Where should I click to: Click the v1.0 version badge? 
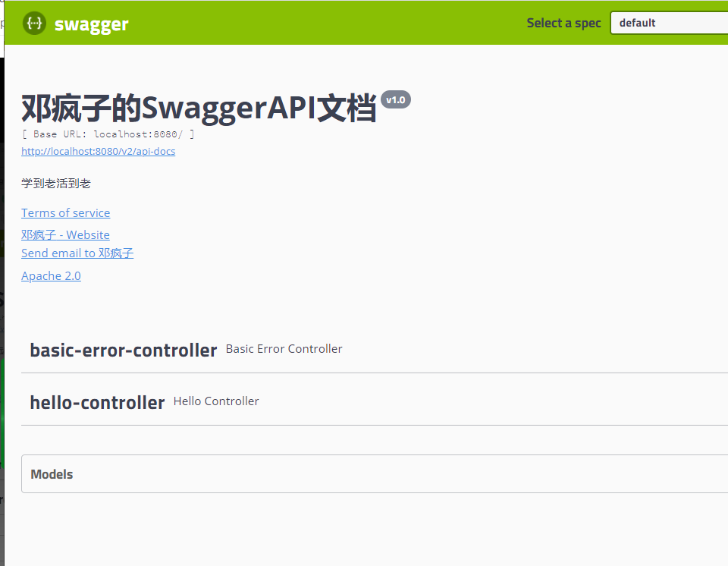pos(396,100)
